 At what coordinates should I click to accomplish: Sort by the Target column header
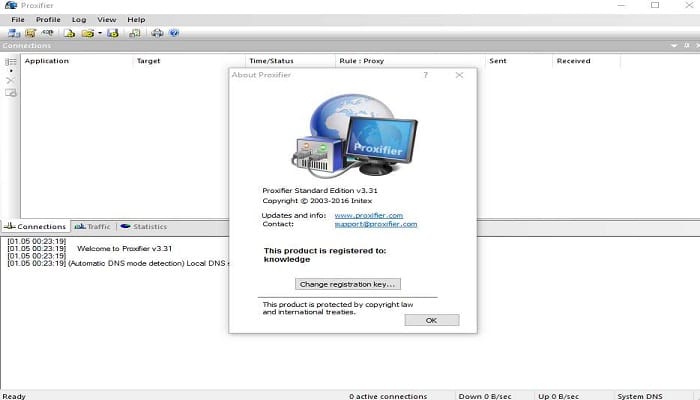[189, 61]
